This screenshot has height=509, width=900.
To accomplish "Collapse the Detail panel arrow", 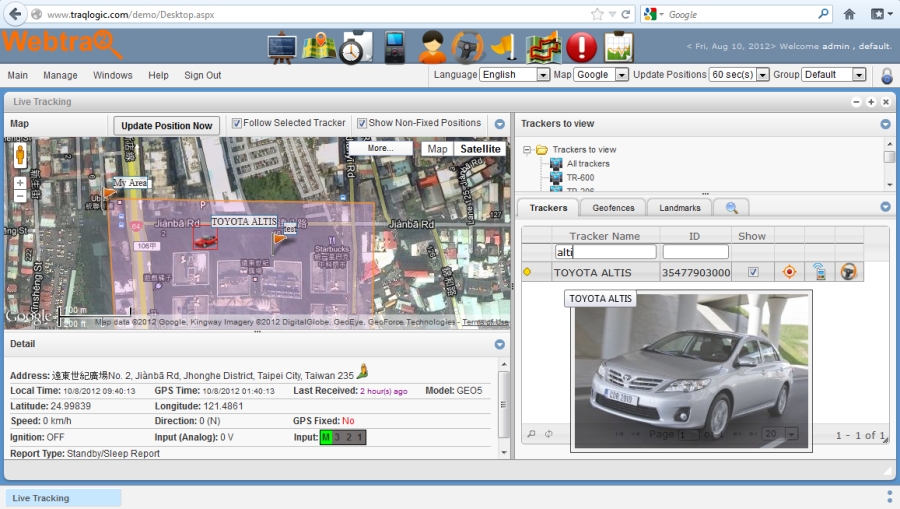I will click(x=499, y=344).
